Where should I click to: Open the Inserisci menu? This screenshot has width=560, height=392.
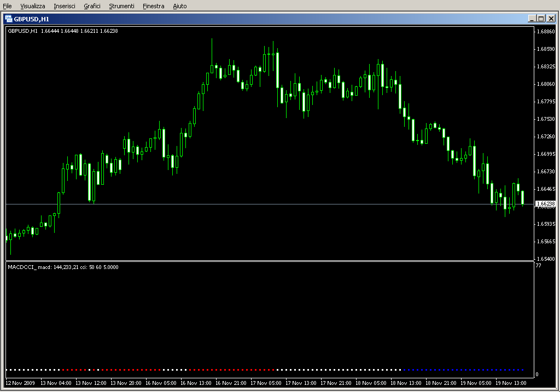[65, 6]
